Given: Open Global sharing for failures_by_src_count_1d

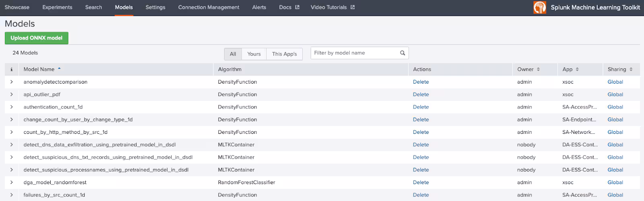Looking at the screenshot, I should 615,195.
